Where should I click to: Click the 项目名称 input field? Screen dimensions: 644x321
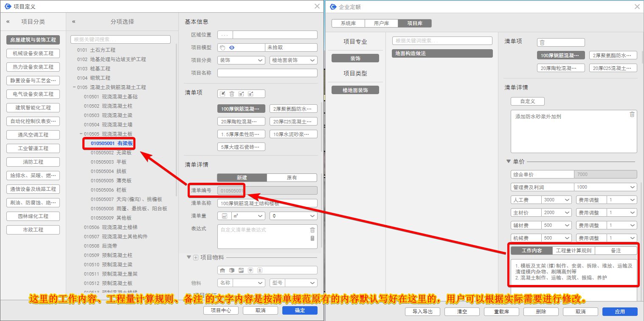267,73
